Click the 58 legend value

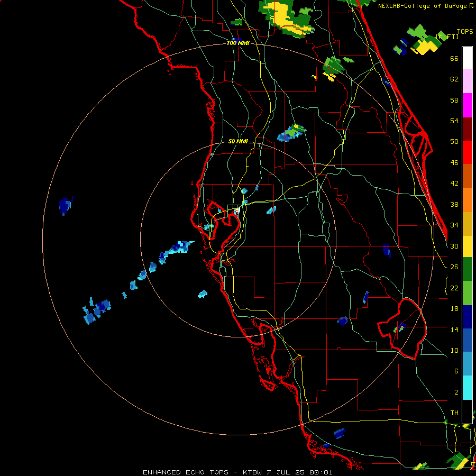click(x=454, y=100)
